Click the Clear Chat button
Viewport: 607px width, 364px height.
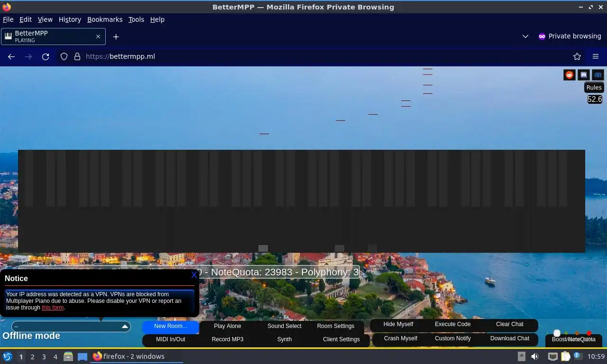pyautogui.click(x=510, y=324)
